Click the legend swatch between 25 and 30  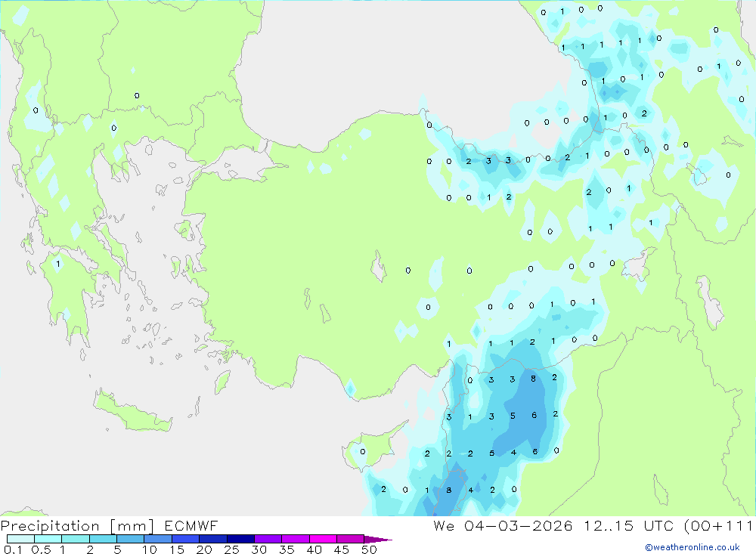pyautogui.click(x=240, y=539)
